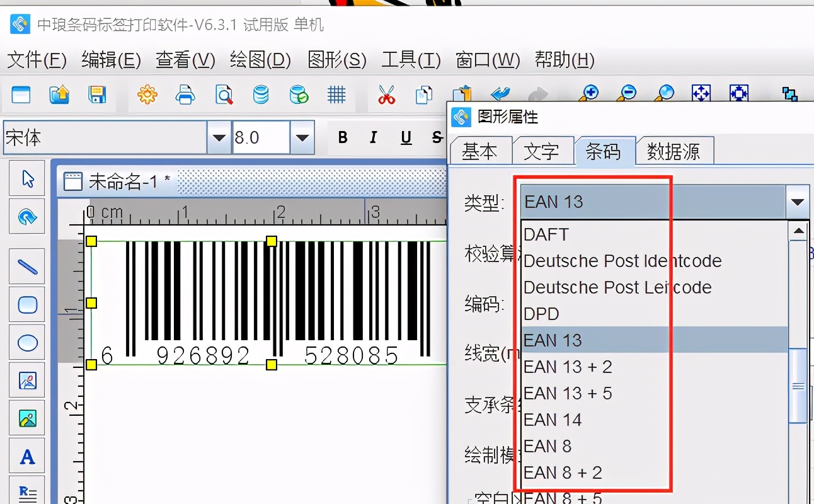Image resolution: width=814 pixels, height=504 pixels.
Task: Select the rounded rectangle tool
Action: coord(26,304)
